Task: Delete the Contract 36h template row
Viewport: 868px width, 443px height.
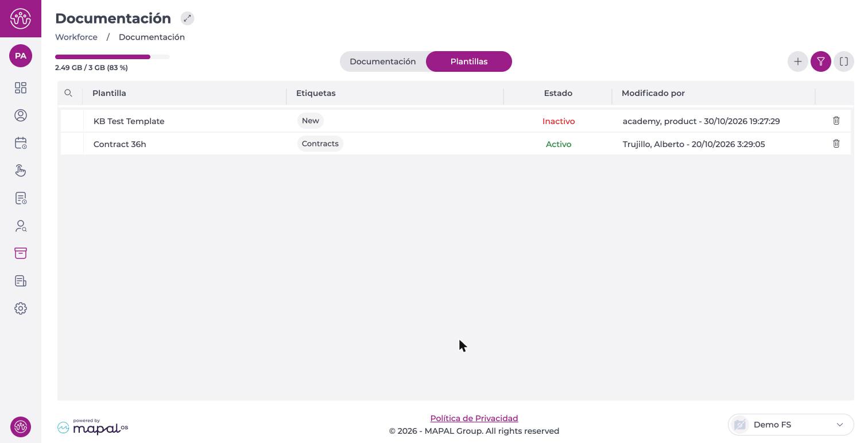Action: tap(836, 144)
